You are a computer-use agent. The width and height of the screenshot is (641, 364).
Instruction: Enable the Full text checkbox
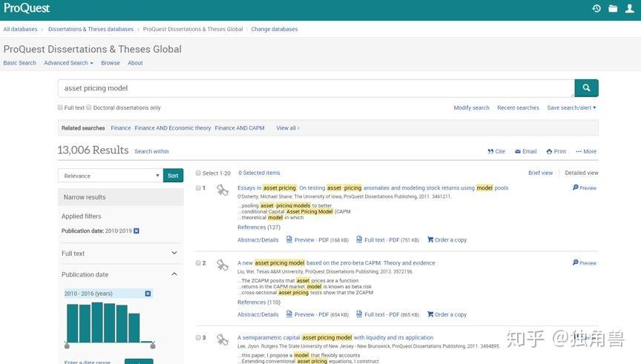tap(60, 107)
